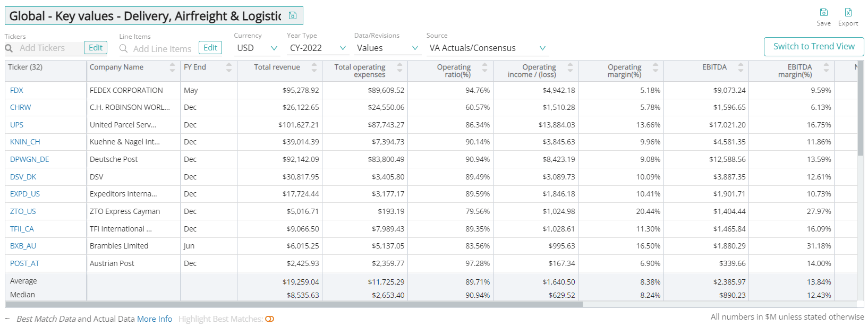Click Edit button next to Add Tickers
This screenshot has height=326, width=868.
coord(96,48)
